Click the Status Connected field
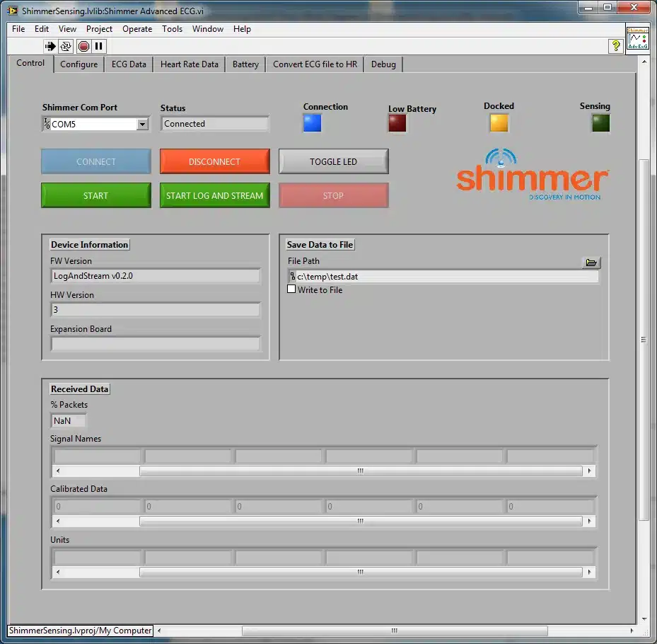 214,124
